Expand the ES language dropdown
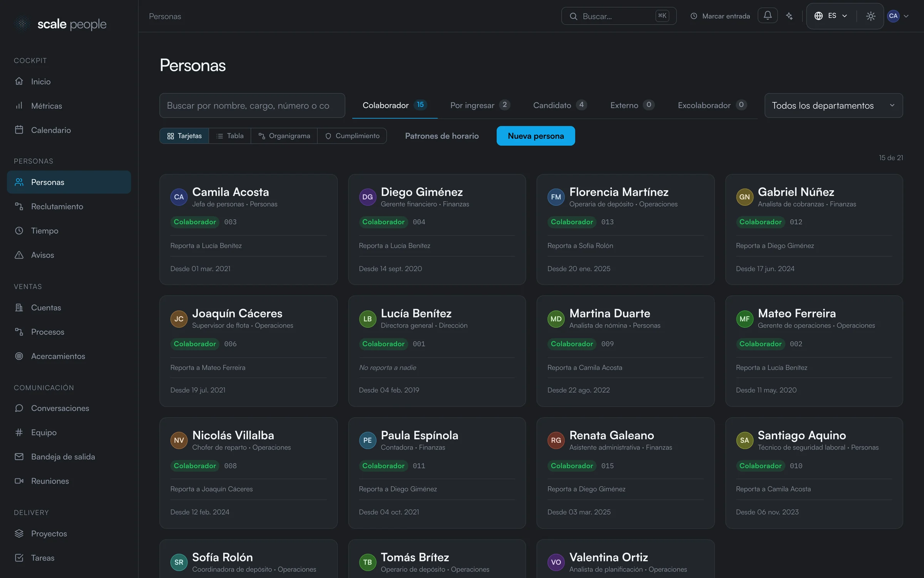Image resolution: width=924 pixels, height=578 pixels. [831, 16]
